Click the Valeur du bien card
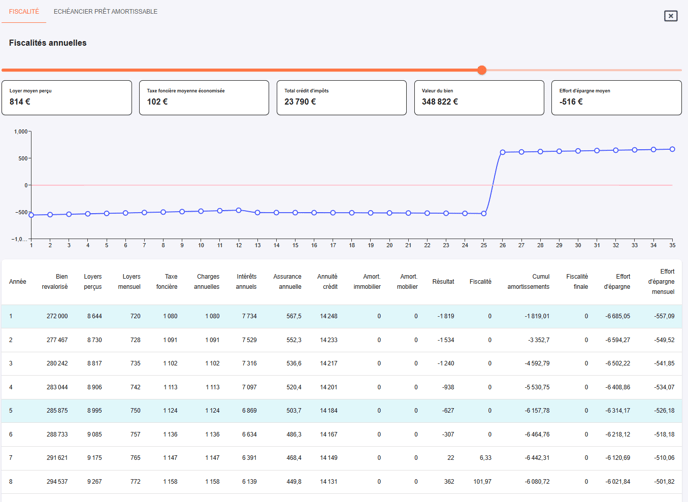Viewport: 688px width, 502px height. pyautogui.click(x=479, y=97)
